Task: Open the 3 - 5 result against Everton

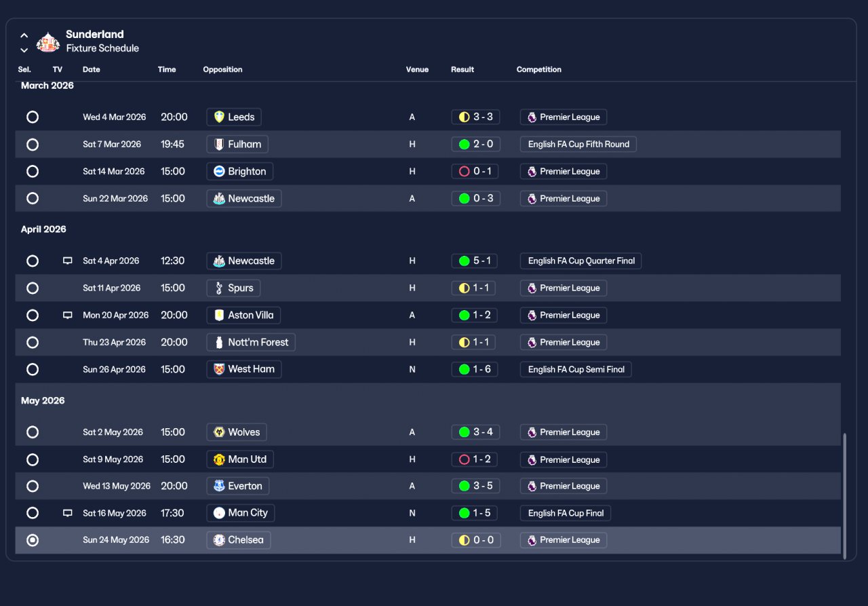Action: 475,486
